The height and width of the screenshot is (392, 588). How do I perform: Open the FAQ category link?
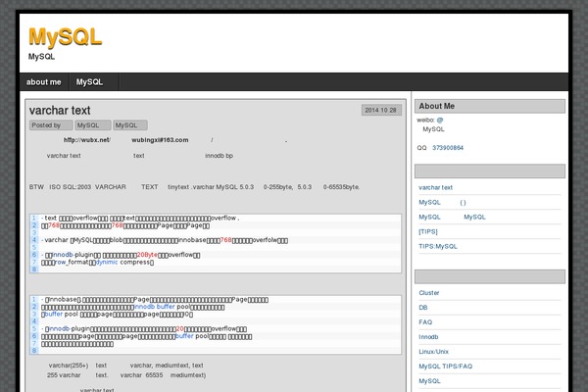pyautogui.click(x=425, y=322)
